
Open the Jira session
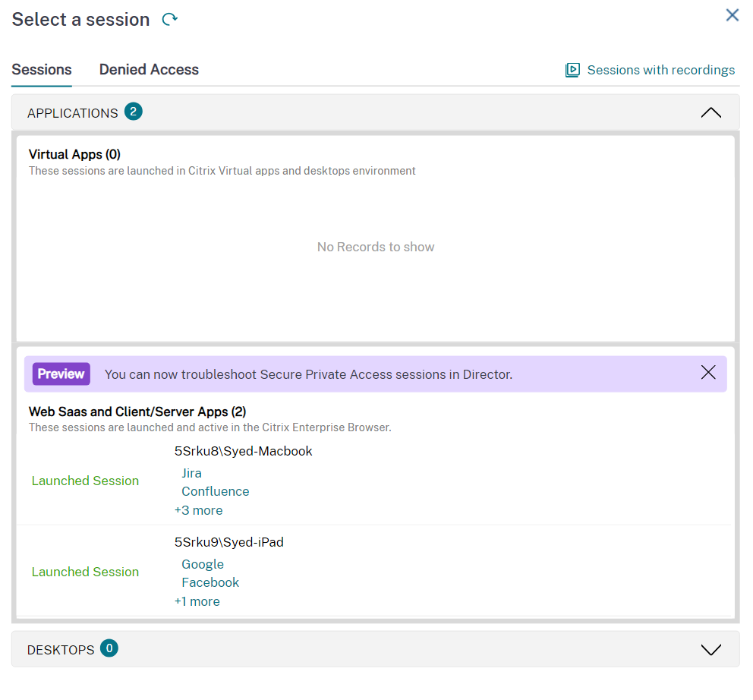point(191,473)
